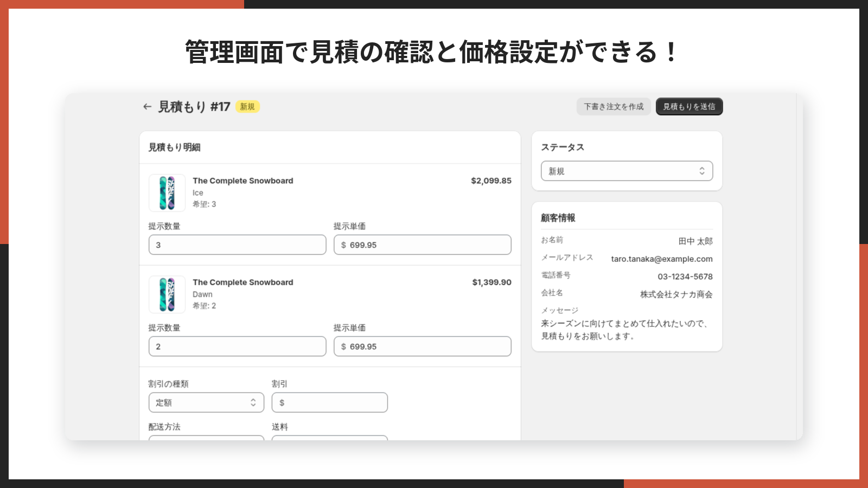Click the phone number 03-1234-5678
The width and height of the screenshot is (868, 488).
point(685,277)
